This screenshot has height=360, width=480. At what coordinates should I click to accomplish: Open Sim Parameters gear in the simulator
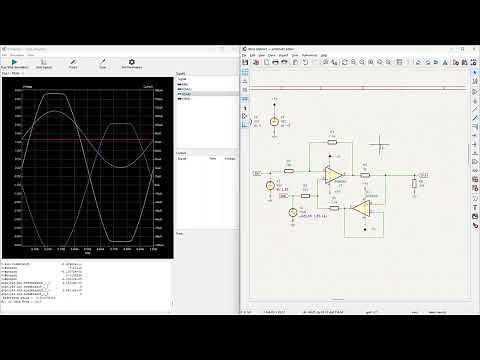132,63
